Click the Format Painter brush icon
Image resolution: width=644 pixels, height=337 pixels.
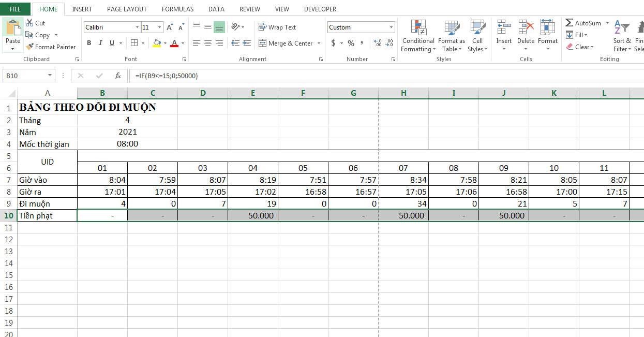[30, 47]
